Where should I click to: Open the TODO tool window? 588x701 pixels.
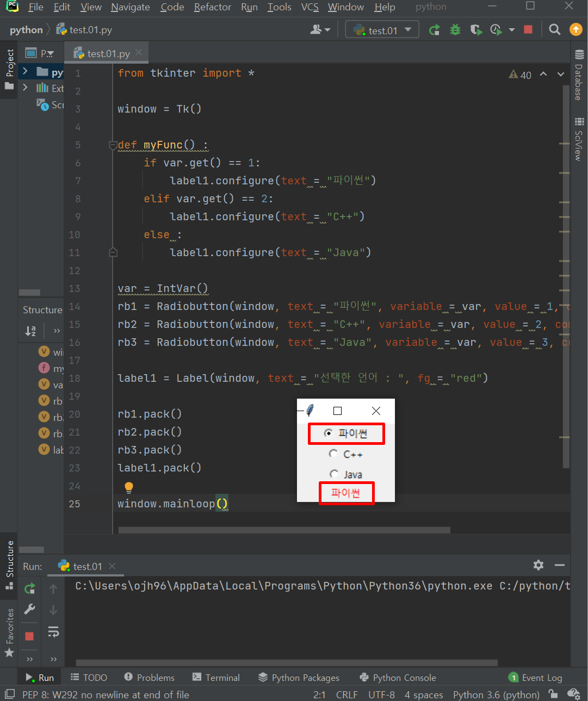[x=89, y=678]
